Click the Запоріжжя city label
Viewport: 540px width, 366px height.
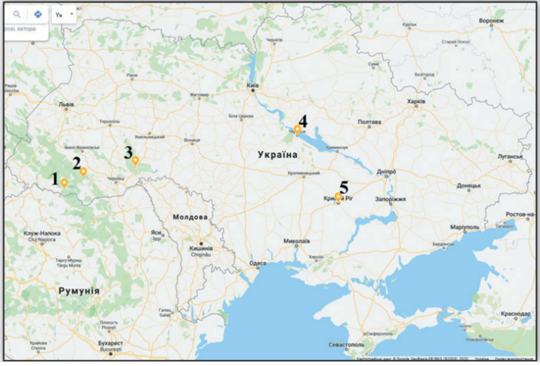[x=391, y=199]
